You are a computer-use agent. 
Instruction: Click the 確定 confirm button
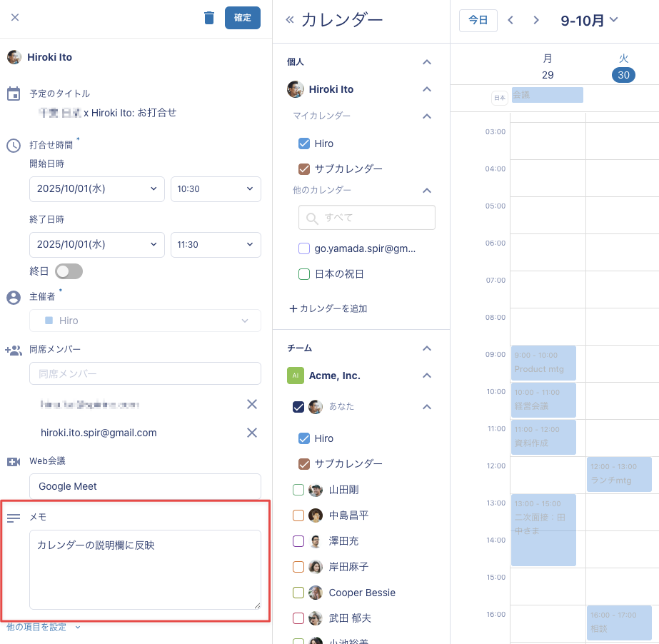[x=243, y=18]
